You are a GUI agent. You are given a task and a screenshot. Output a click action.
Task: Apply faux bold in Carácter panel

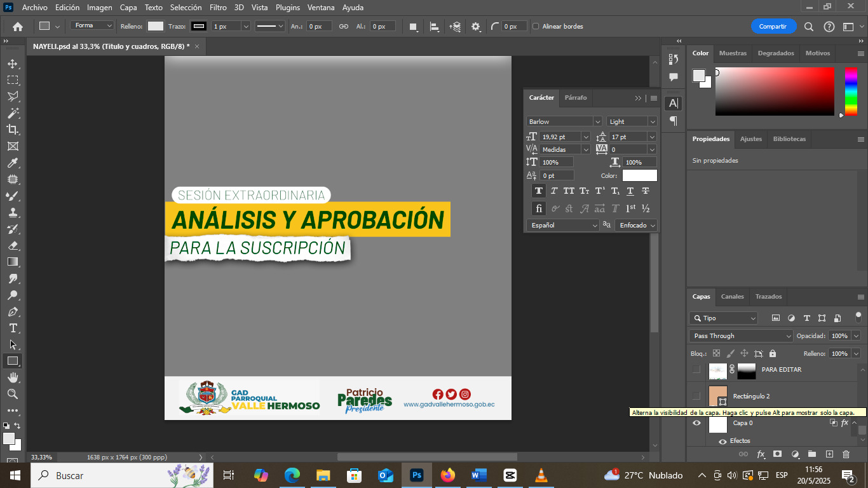click(539, 191)
